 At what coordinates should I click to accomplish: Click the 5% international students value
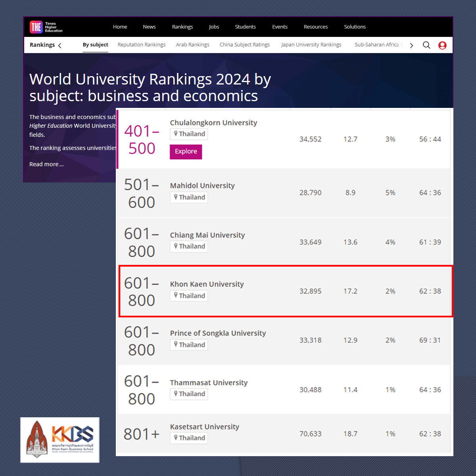pyautogui.click(x=390, y=193)
